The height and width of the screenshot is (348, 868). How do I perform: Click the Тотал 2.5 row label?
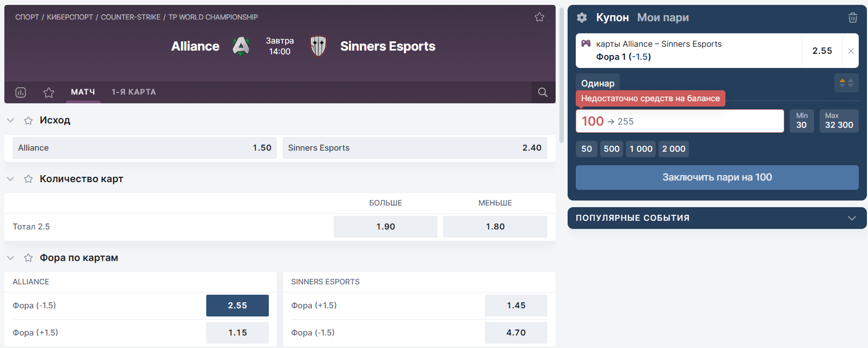(32, 227)
